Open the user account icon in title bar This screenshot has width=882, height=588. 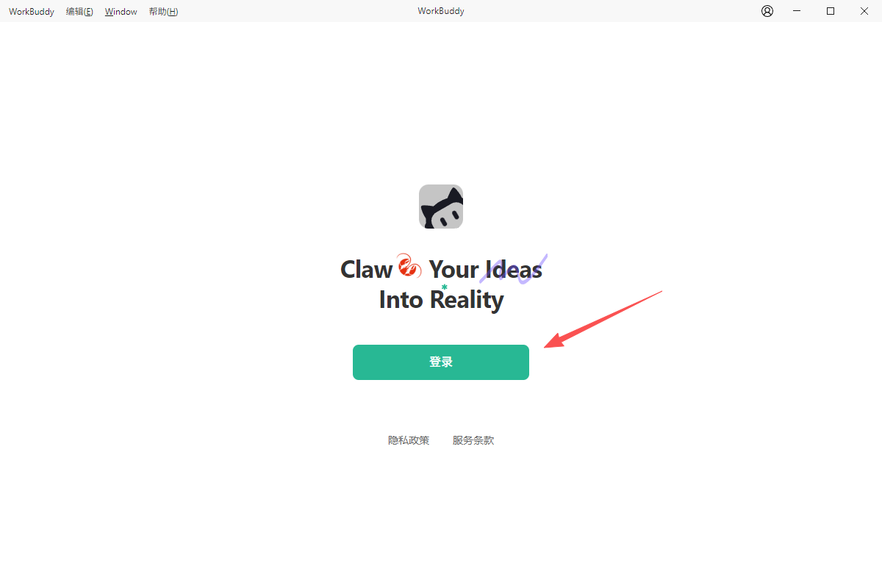767,11
